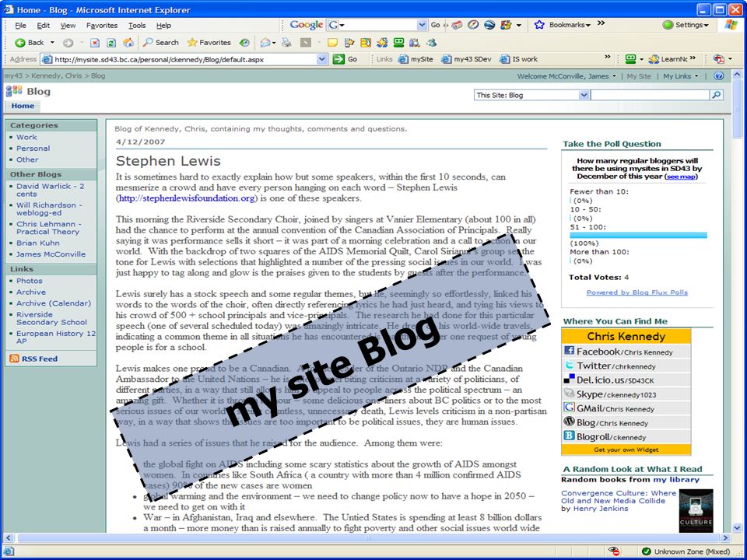The image size is (747, 560).
Task: Select the Home tab on Blog
Action: click(x=23, y=106)
